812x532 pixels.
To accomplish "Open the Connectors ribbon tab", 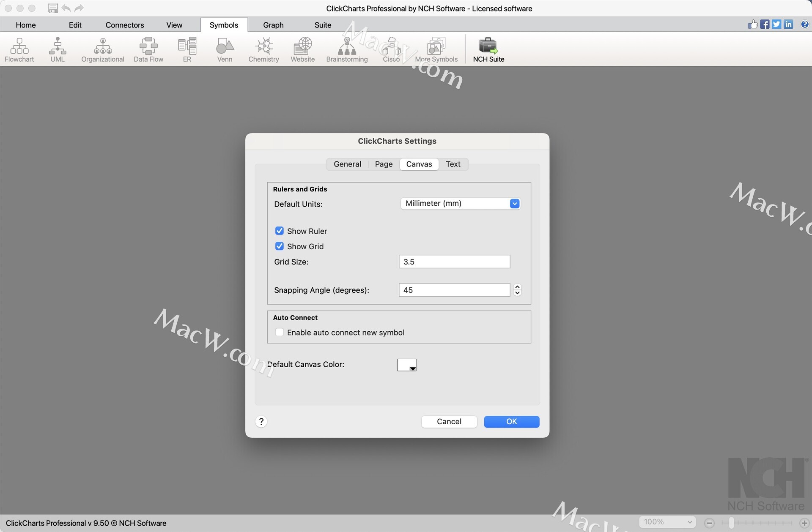I will pyautogui.click(x=125, y=25).
